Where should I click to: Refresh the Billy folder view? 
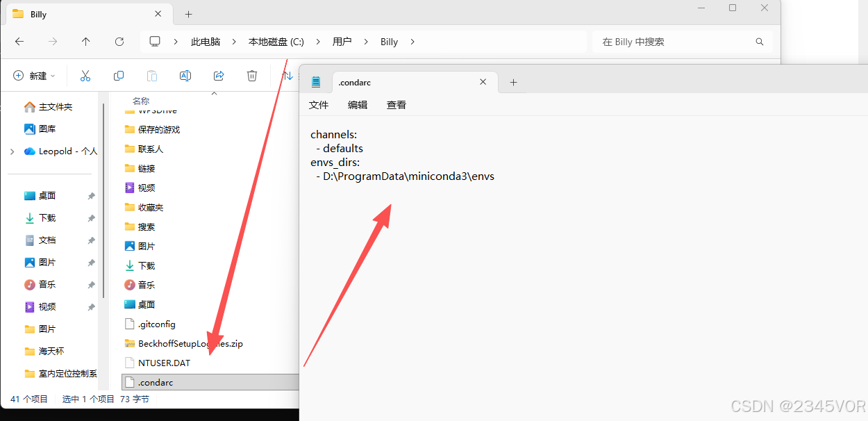tap(119, 42)
